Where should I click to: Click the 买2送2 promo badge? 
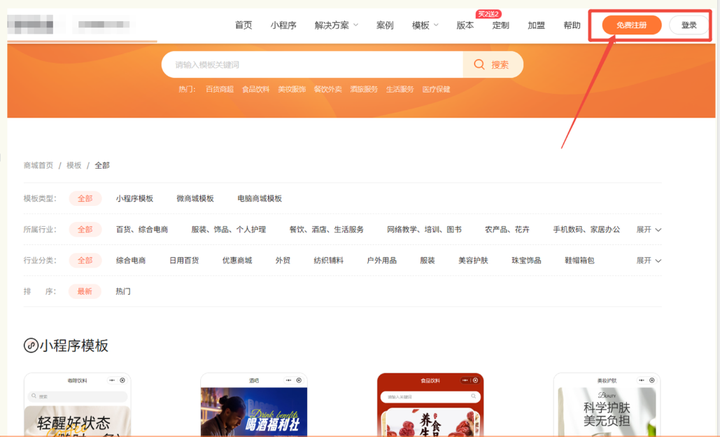(488, 14)
